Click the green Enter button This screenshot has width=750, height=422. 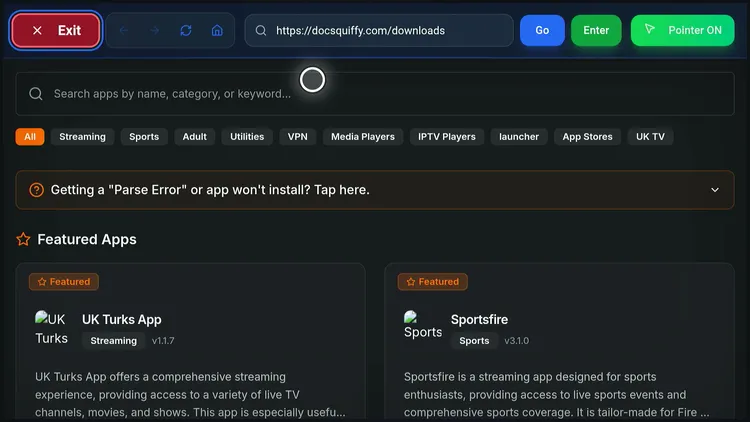[596, 31]
